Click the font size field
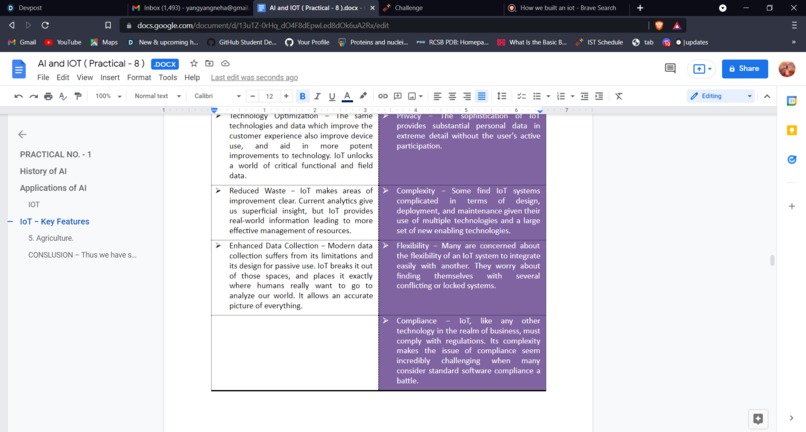The width and height of the screenshot is (806, 432). pyautogui.click(x=269, y=96)
